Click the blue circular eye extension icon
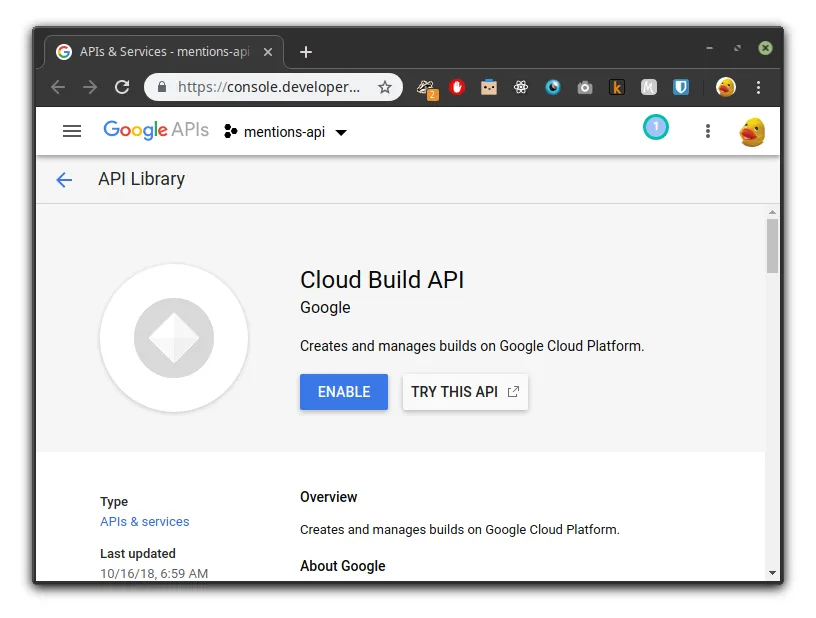 (x=553, y=87)
